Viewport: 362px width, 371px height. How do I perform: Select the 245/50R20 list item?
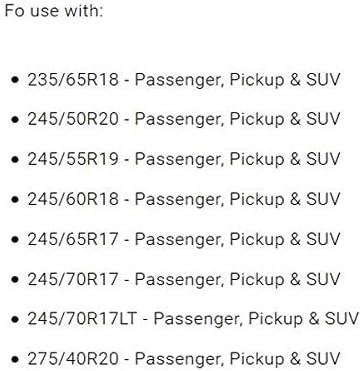[x=184, y=119]
